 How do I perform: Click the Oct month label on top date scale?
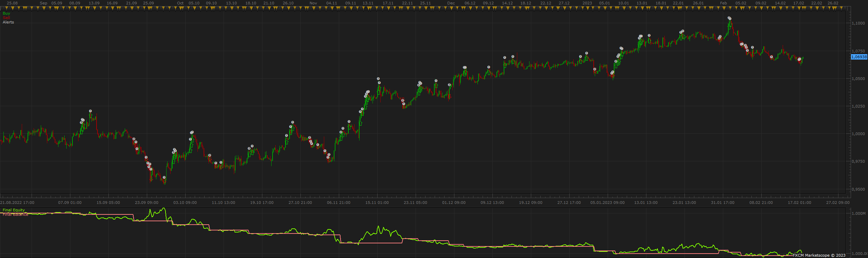(x=180, y=3)
